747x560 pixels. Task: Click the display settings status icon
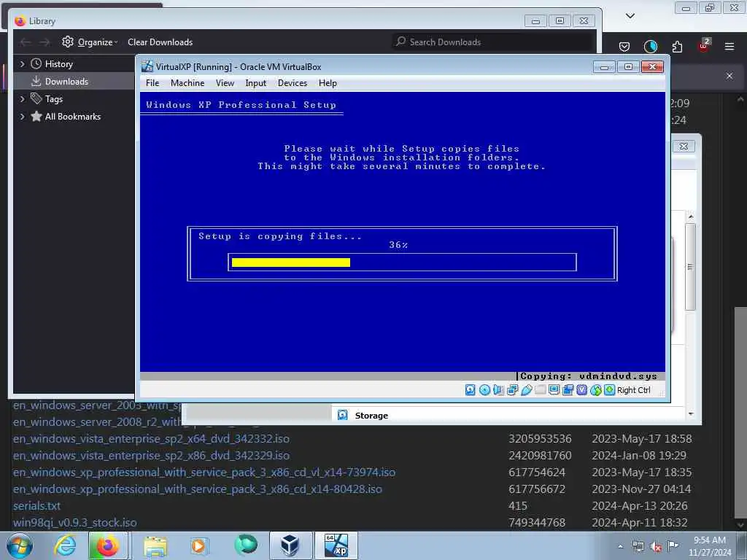[x=554, y=390]
